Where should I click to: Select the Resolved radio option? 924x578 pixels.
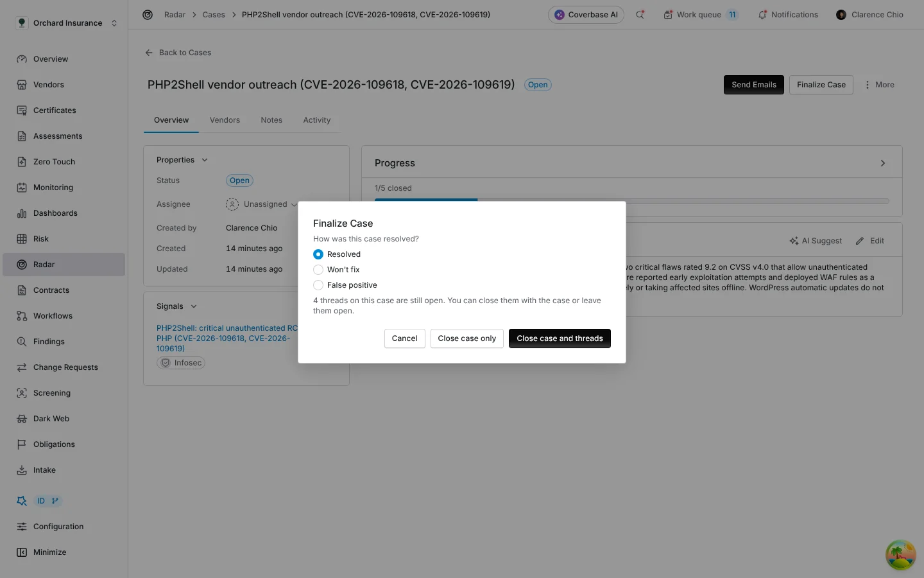point(318,254)
